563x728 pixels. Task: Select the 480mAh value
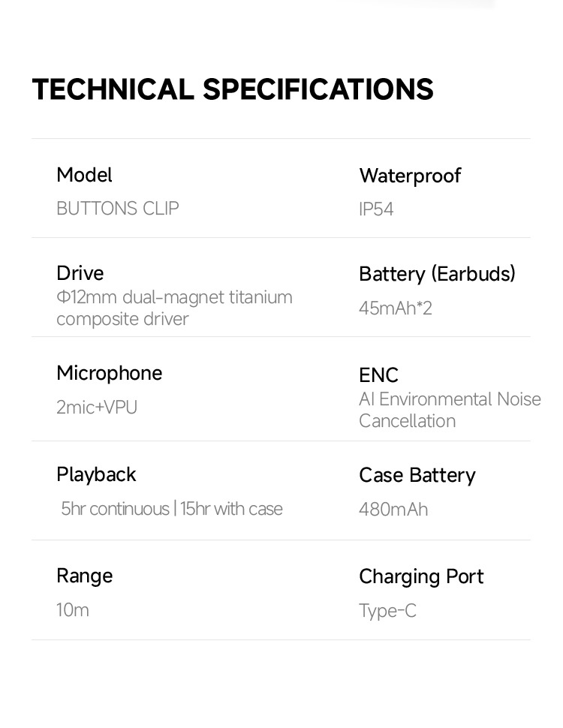coord(393,510)
